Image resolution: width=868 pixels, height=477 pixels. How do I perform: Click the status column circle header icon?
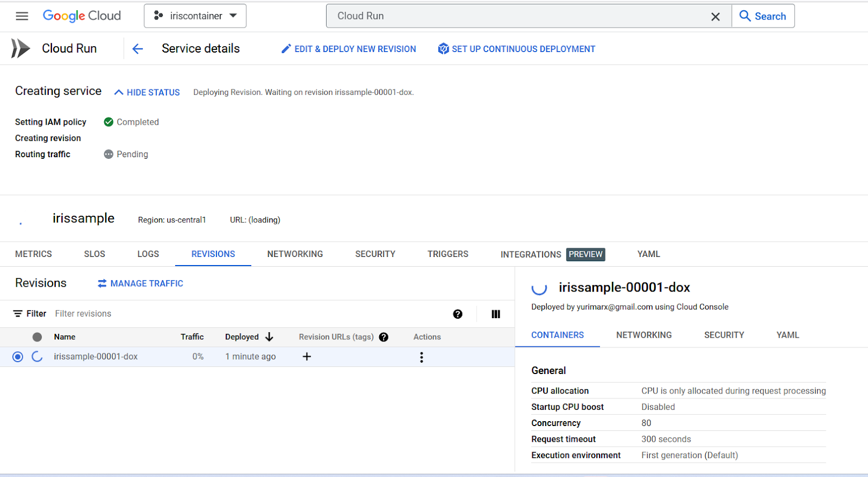coord(37,337)
